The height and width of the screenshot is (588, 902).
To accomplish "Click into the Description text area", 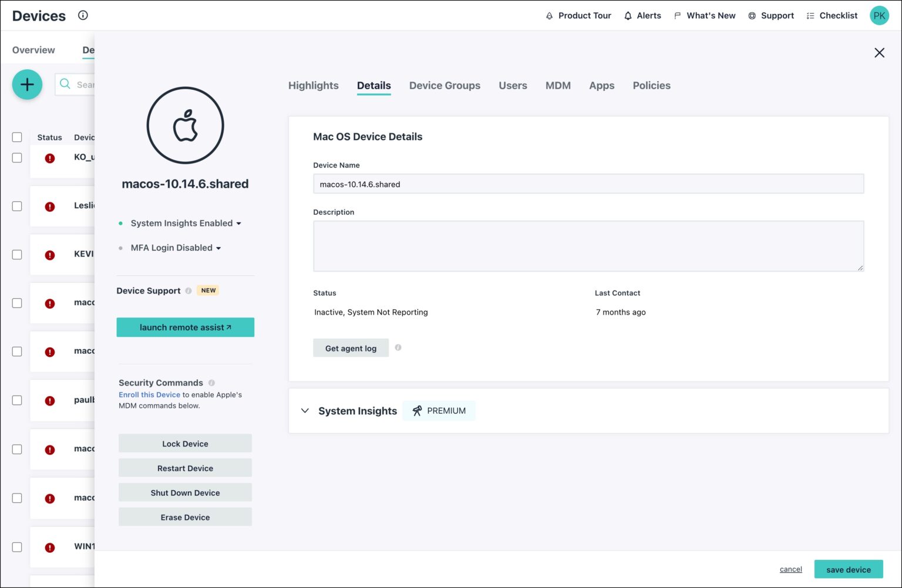I will tap(588, 246).
